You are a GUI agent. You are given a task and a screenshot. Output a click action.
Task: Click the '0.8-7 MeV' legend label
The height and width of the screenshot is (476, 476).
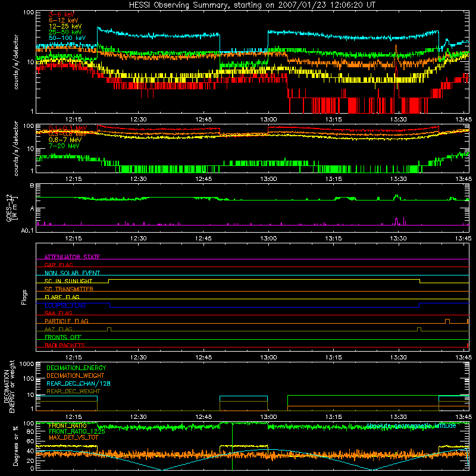65,140
